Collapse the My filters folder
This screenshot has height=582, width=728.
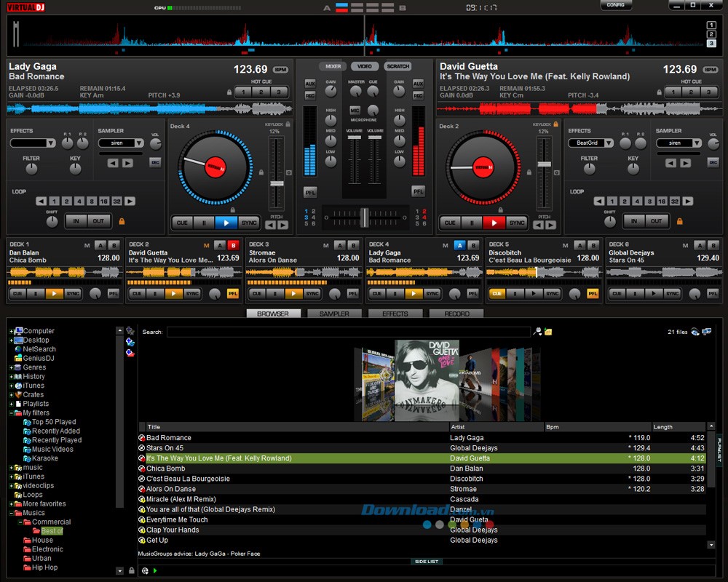tap(11, 413)
